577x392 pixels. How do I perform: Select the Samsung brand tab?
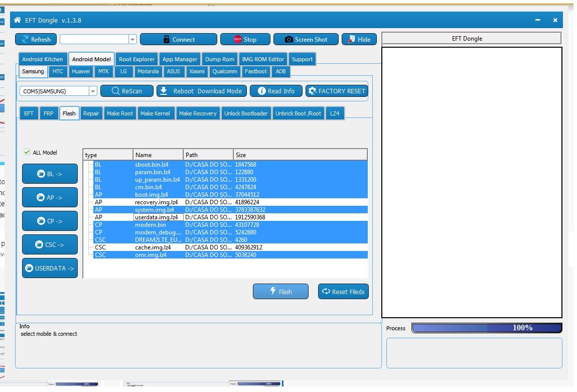click(x=33, y=71)
